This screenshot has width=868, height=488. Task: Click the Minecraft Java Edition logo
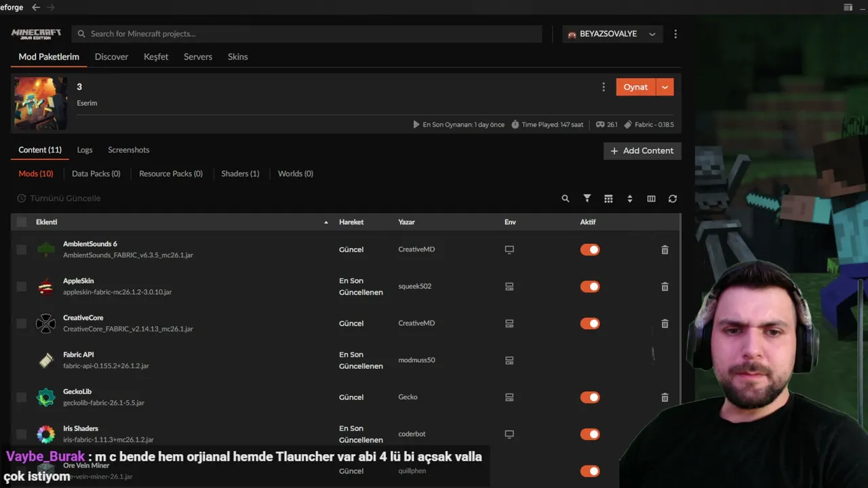click(36, 34)
